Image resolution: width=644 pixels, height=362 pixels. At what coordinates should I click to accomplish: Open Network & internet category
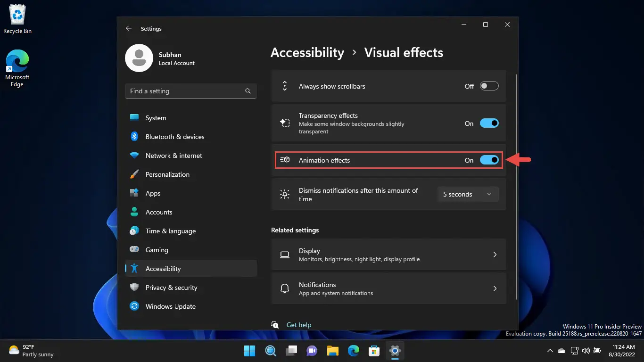[x=191, y=156]
